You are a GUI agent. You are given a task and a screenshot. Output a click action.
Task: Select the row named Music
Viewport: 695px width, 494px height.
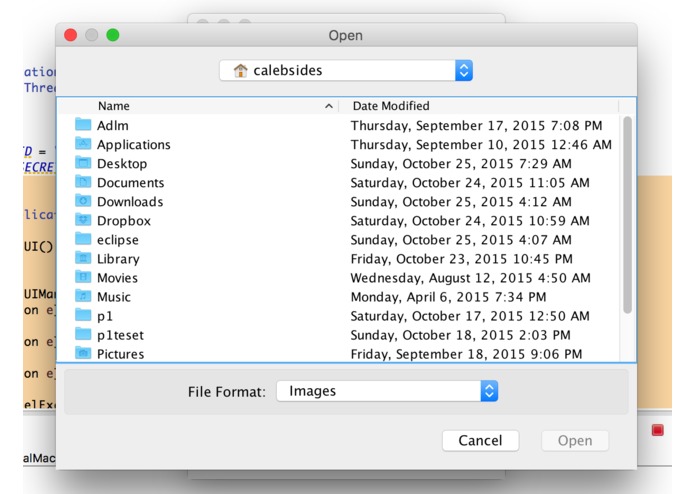tap(339, 297)
